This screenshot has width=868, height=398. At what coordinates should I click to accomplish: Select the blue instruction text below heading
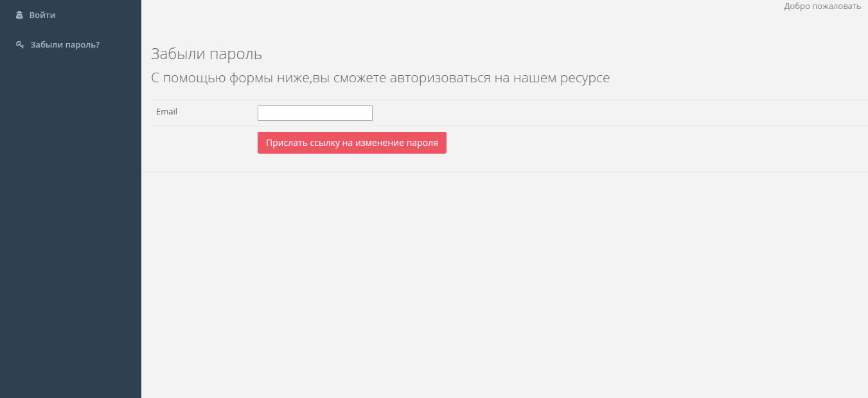coord(380,77)
